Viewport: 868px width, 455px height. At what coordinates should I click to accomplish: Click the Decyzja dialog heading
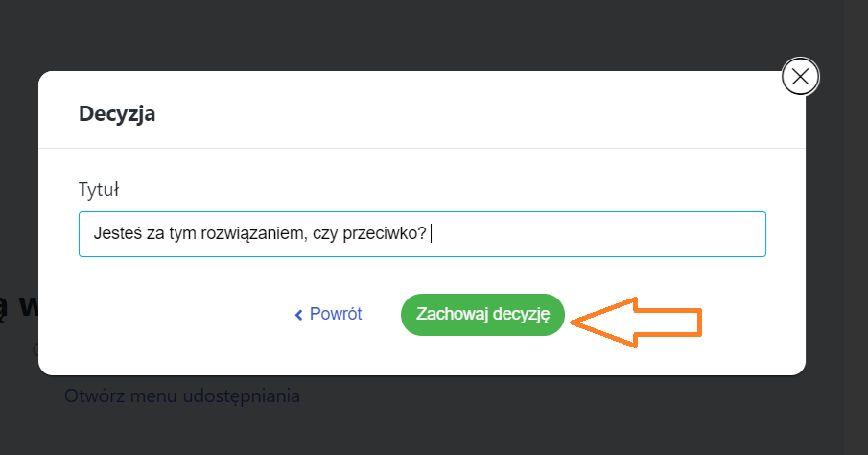click(117, 114)
